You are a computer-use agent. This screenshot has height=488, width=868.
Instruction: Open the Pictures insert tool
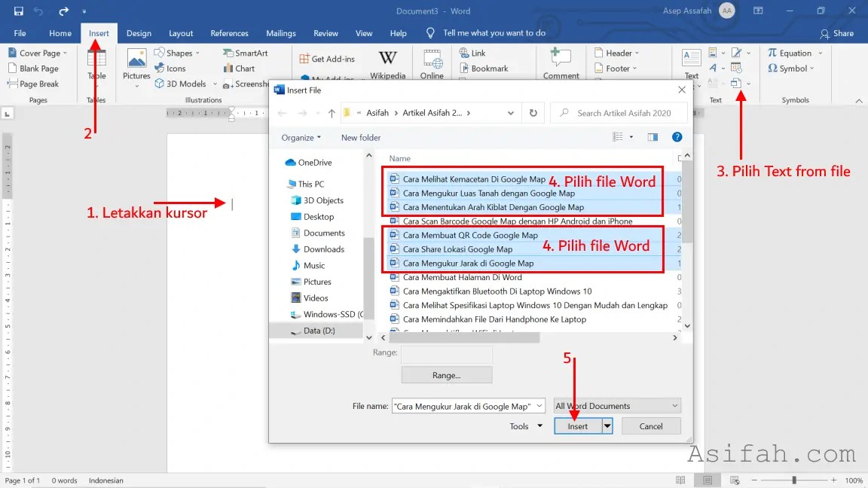136,65
